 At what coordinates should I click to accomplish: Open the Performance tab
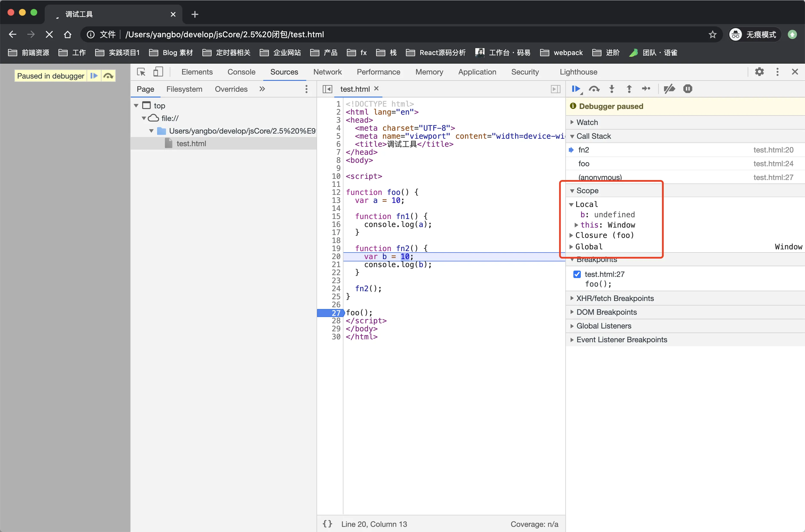378,72
